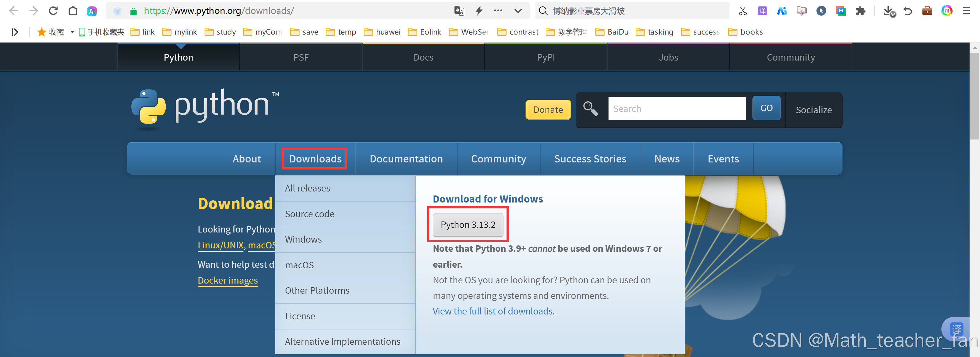
Task: Click the Python 3.13.2 download button
Action: coord(468,225)
